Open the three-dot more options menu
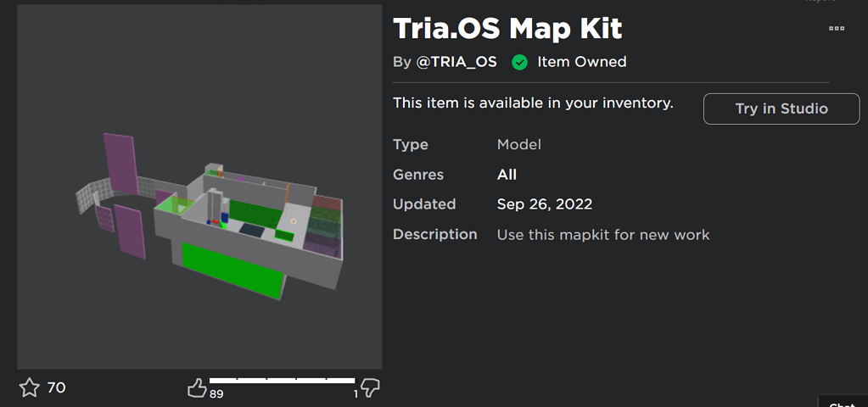The height and width of the screenshot is (407, 868). tap(837, 28)
